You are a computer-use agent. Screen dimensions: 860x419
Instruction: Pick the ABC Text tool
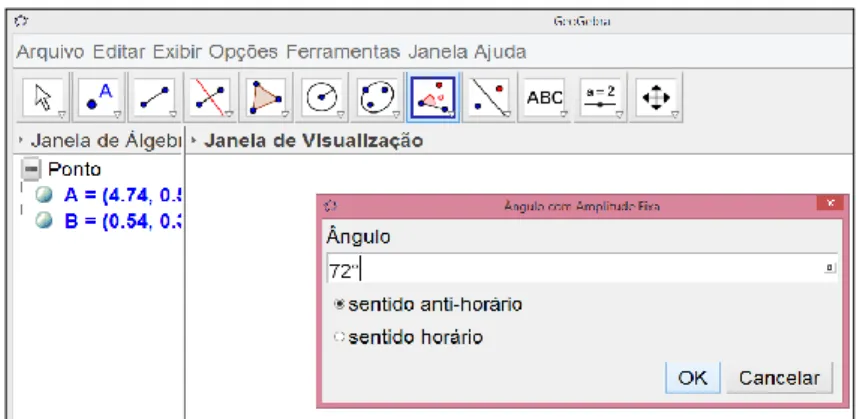[x=545, y=98]
